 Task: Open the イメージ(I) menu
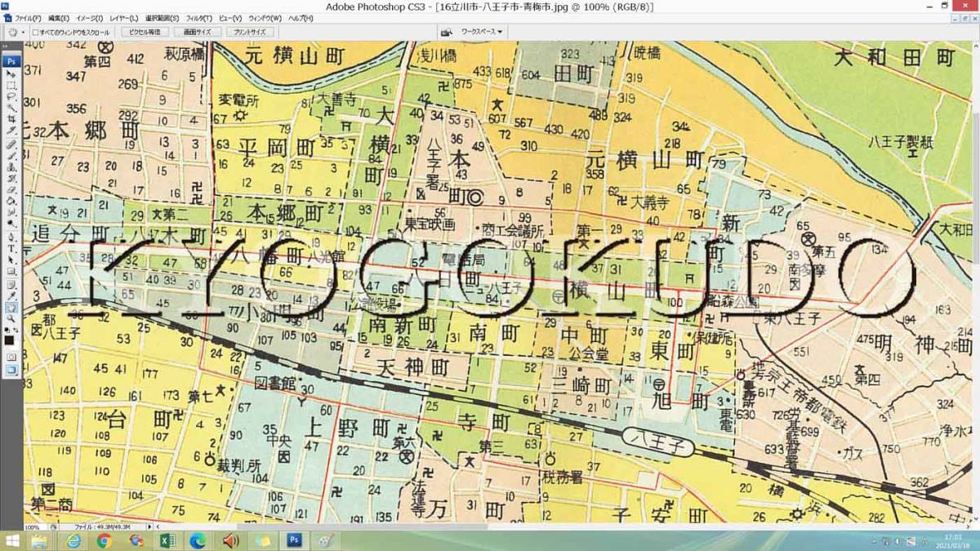click(x=89, y=18)
